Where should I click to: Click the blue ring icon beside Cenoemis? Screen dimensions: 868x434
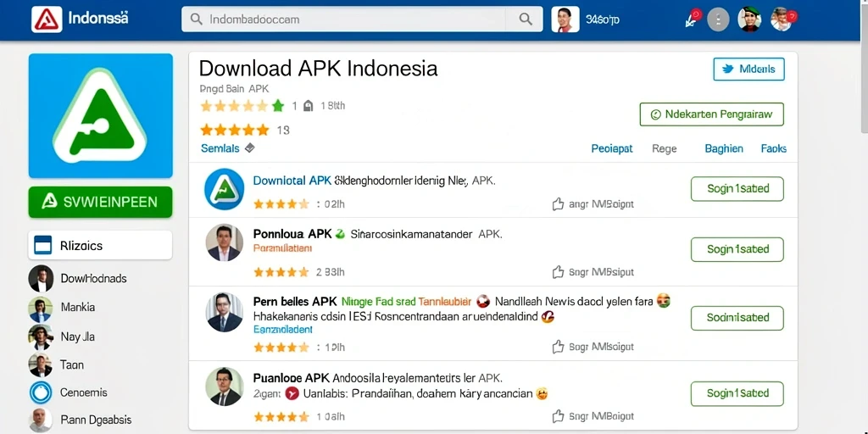[41, 392]
